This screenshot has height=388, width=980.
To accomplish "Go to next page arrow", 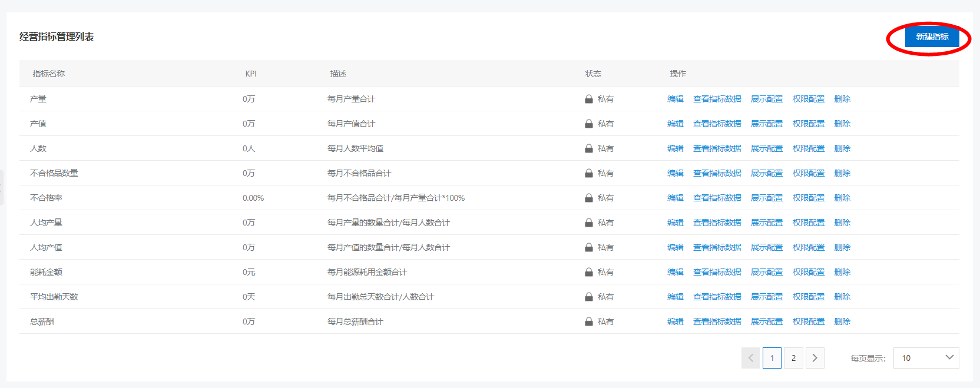I will [x=815, y=358].
